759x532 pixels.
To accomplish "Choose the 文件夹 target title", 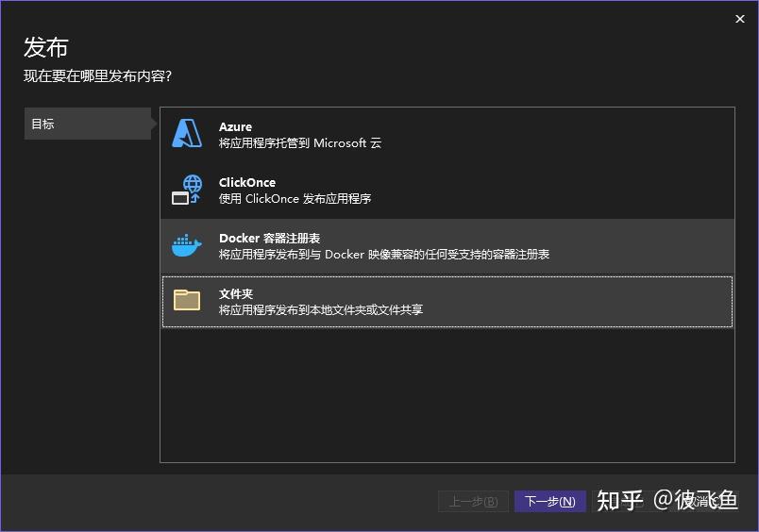I will [x=236, y=294].
